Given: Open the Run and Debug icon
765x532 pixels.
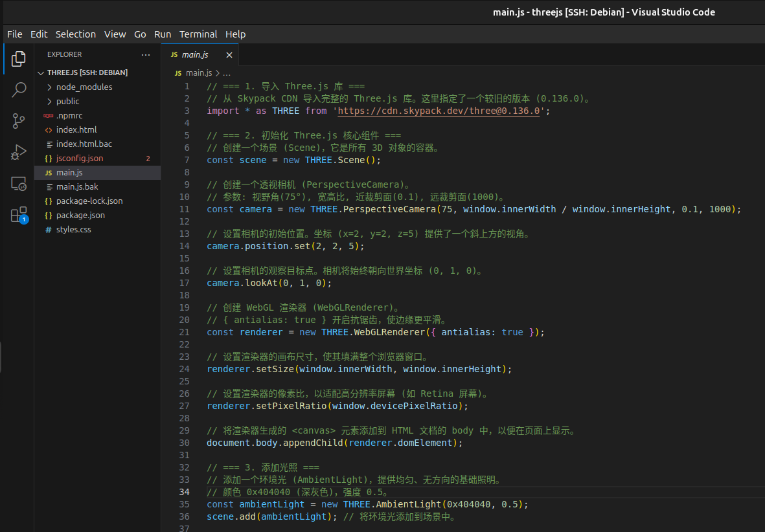Looking at the screenshot, I should click(x=19, y=153).
